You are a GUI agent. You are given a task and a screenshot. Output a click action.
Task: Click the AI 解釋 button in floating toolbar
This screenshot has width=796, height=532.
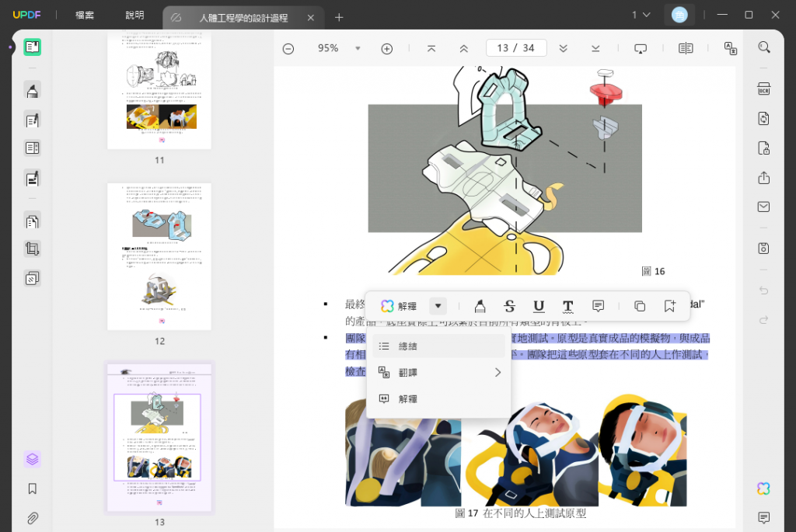click(x=399, y=306)
